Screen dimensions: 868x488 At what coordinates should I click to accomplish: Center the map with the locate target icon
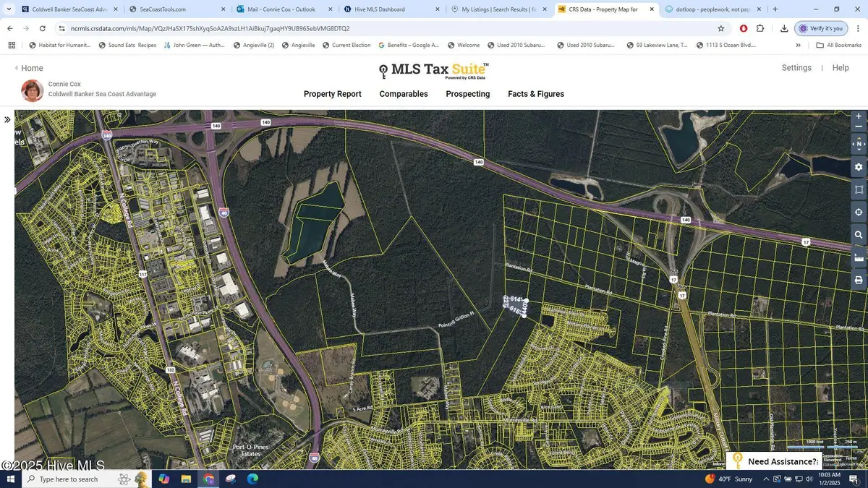coord(859,212)
